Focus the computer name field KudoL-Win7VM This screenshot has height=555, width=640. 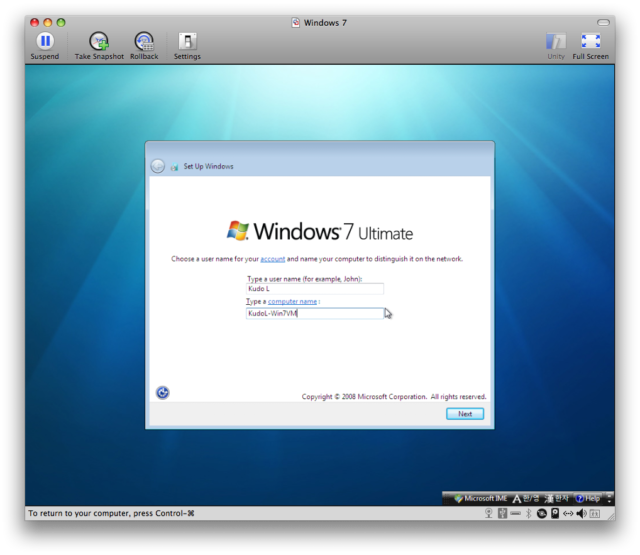pos(315,313)
